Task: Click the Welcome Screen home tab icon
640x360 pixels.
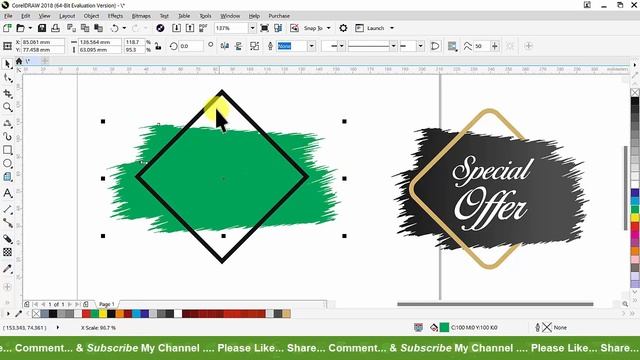Action: (x=19, y=61)
